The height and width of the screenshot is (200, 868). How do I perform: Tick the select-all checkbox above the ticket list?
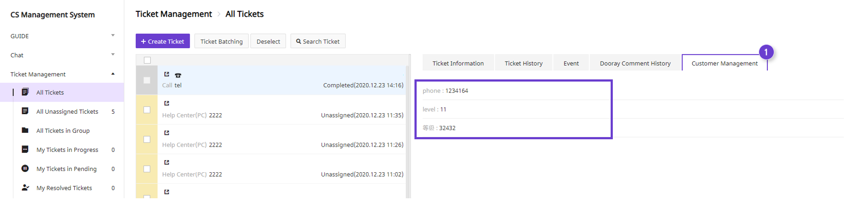(x=147, y=60)
